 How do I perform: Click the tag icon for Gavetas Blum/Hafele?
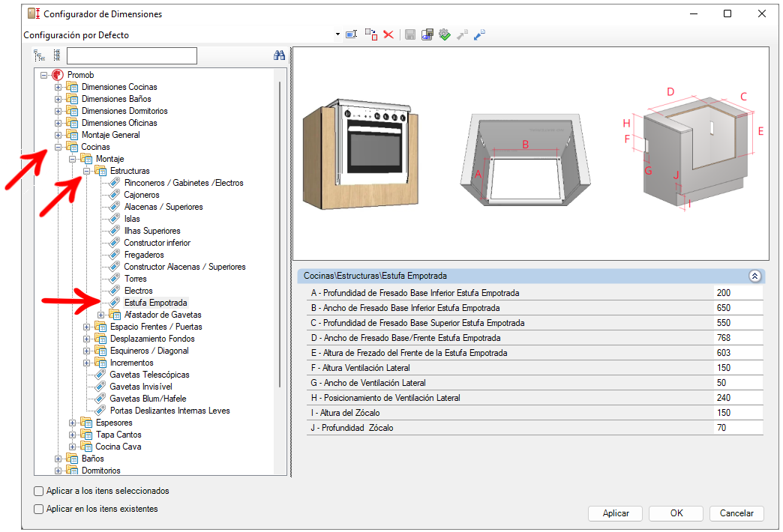pos(100,399)
